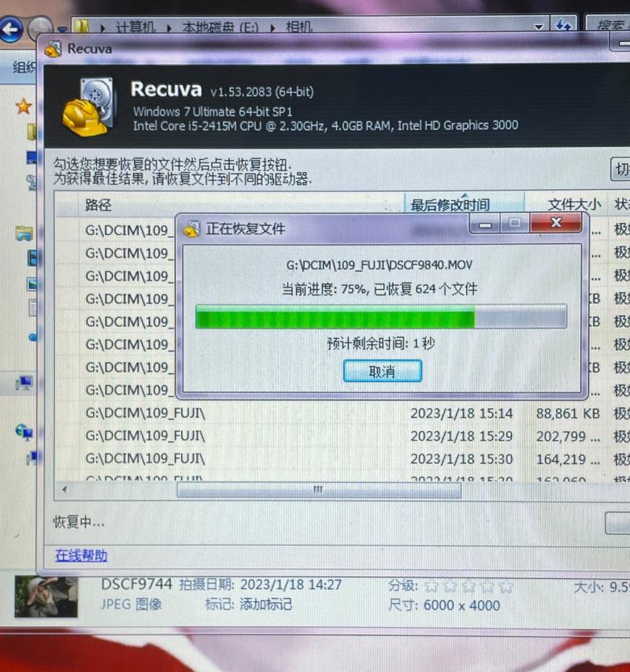
Task: Click the 正在恢复文件 dialog title icon
Action: tap(191, 228)
